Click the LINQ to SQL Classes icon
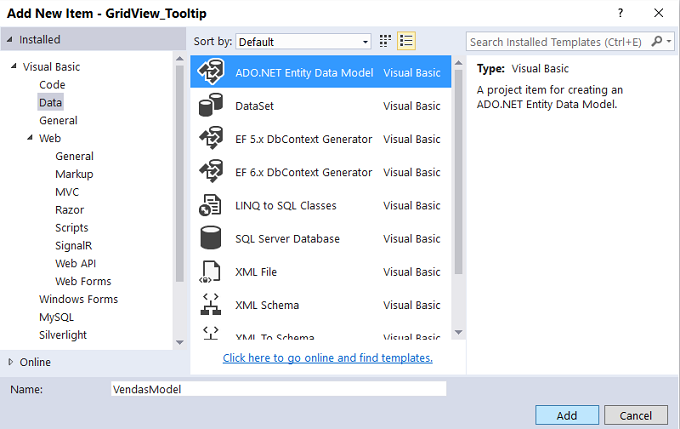The height and width of the screenshot is (429, 680). pyautogui.click(x=210, y=205)
